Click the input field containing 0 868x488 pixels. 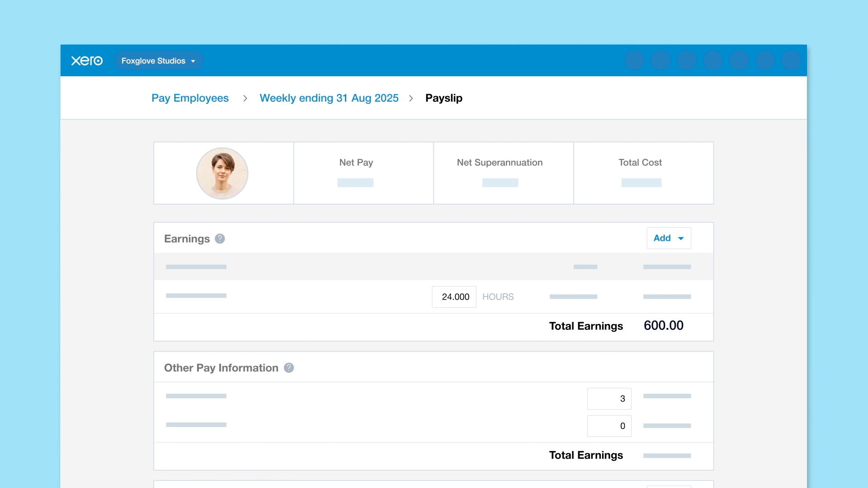[x=609, y=426]
